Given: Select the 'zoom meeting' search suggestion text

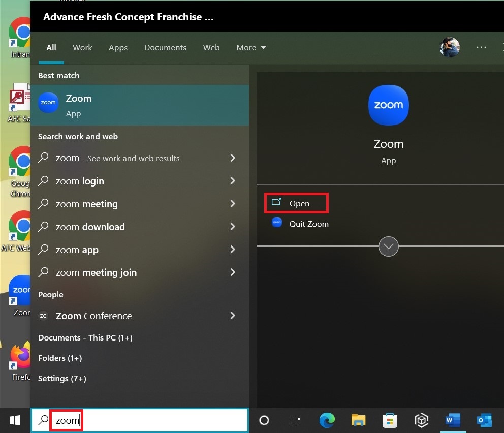Looking at the screenshot, I should click(x=87, y=204).
